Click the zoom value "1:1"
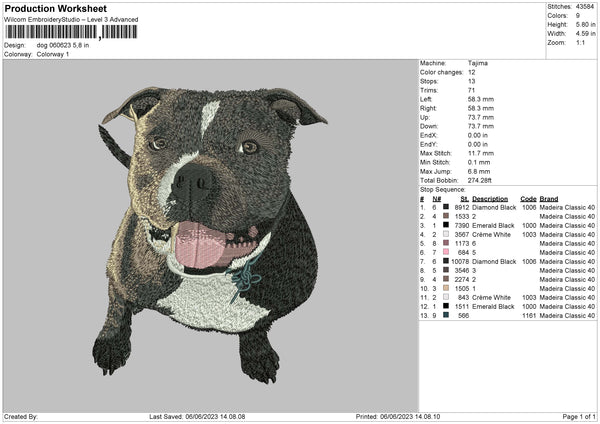Screen dimensions: 600x424 580,42
